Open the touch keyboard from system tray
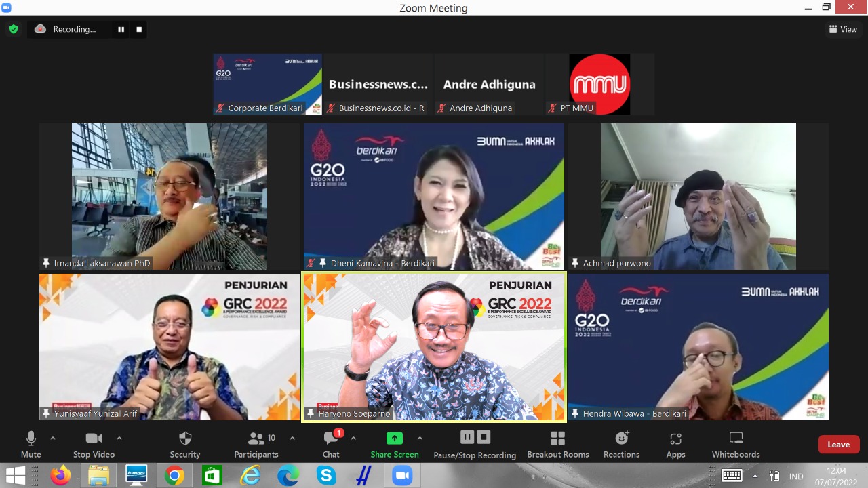The image size is (868, 488). coord(732,476)
